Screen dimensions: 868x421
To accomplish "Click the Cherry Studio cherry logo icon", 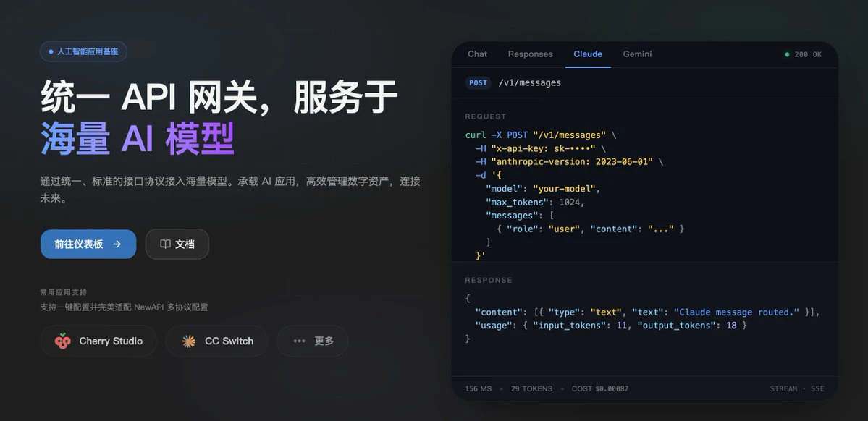I will pos(63,341).
